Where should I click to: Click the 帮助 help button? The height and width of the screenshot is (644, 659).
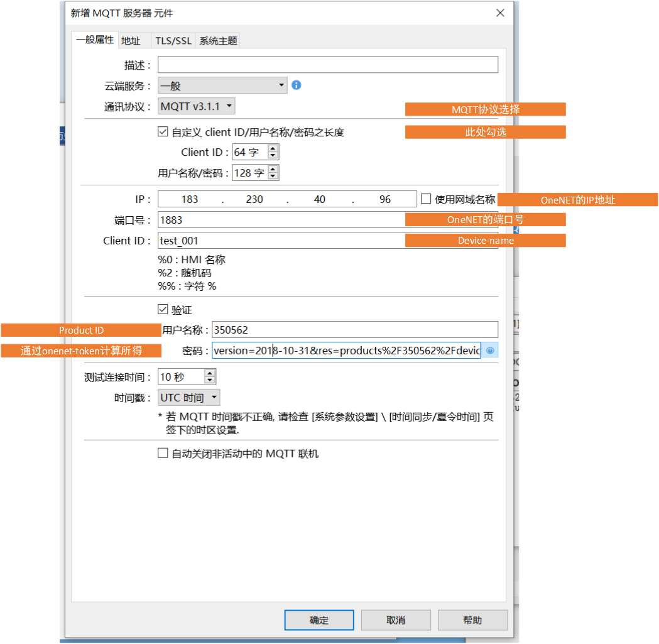[472, 620]
